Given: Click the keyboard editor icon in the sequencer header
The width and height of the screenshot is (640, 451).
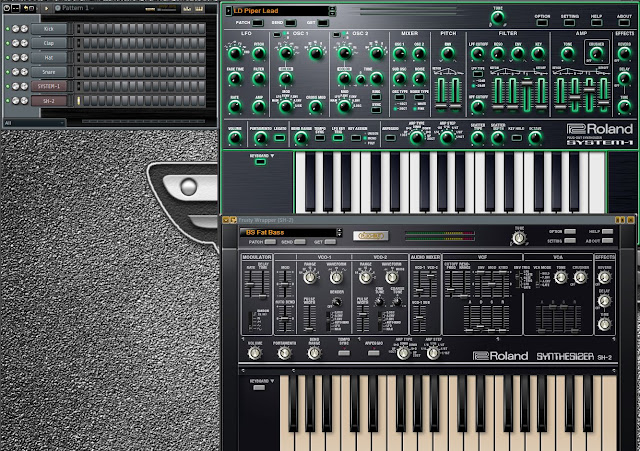Looking at the screenshot, I should [x=199, y=8].
